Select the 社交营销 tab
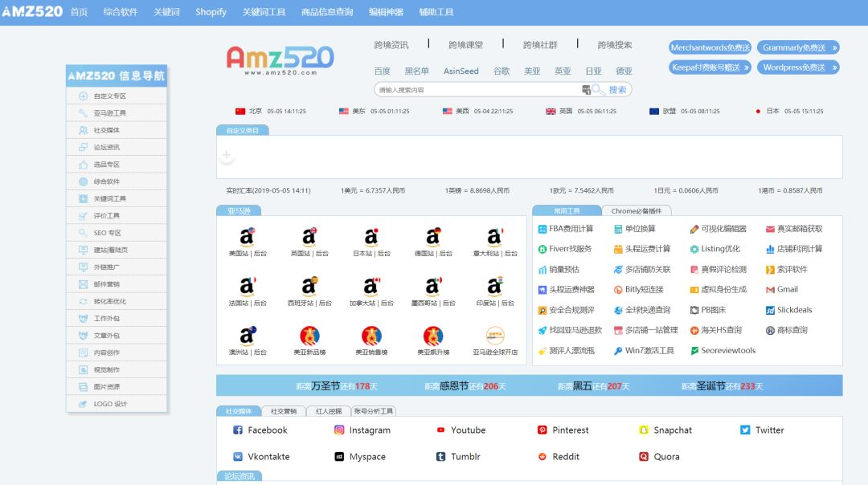The width and height of the screenshot is (868, 485). point(283,411)
